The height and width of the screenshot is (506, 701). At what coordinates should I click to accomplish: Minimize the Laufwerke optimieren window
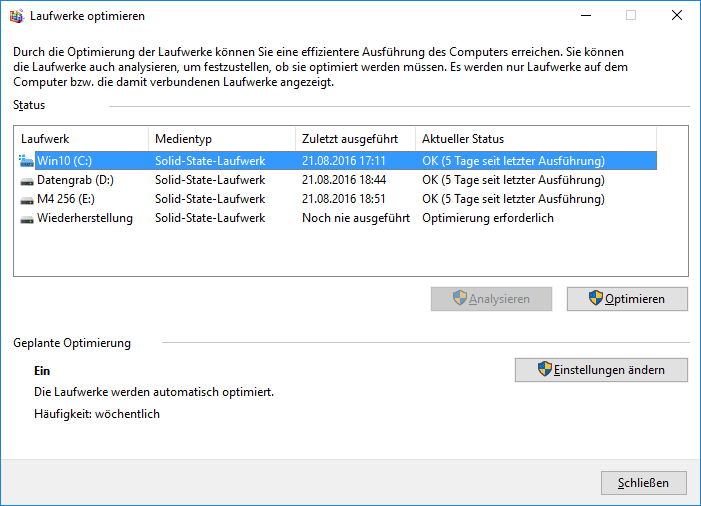tap(586, 15)
